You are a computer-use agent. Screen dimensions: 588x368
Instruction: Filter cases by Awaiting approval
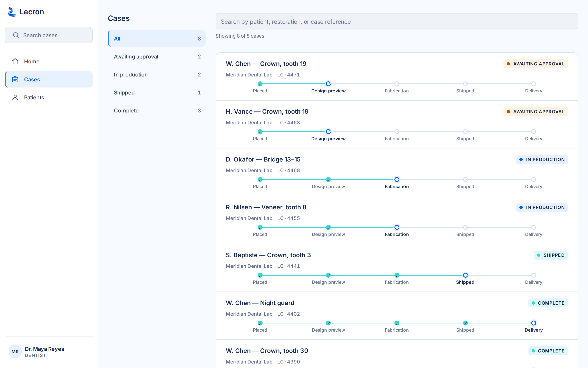pyautogui.click(x=157, y=56)
